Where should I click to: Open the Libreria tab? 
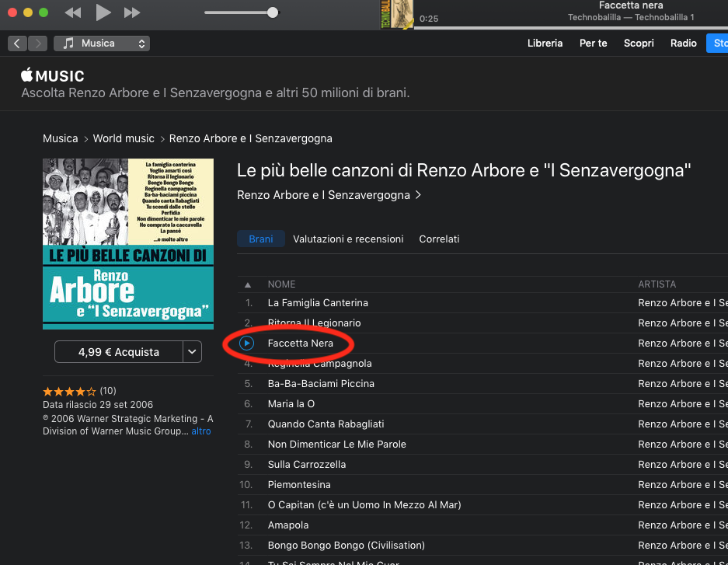(x=545, y=44)
